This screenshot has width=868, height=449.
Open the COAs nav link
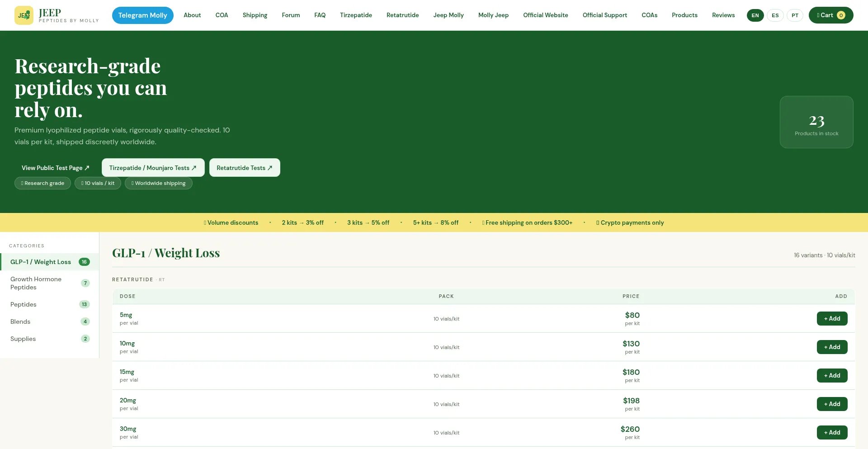(x=650, y=15)
